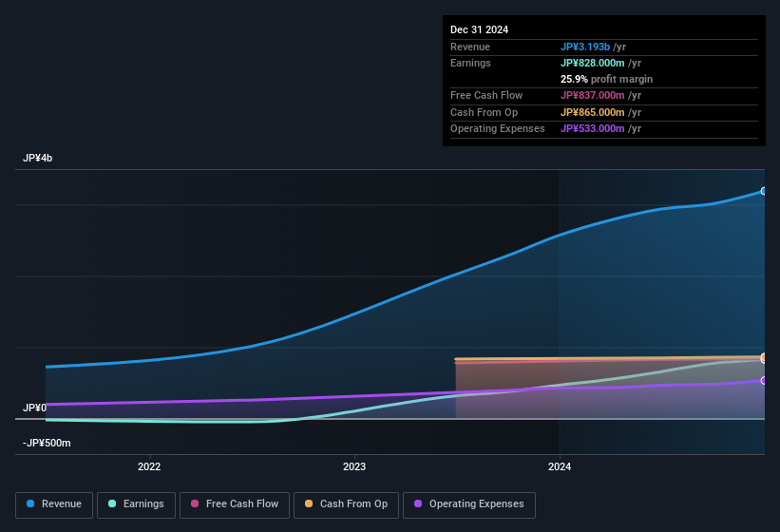This screenshot has width=780, height=532.
Task: Select the 2024 x-axis tick label
Action: click(560, 466)
